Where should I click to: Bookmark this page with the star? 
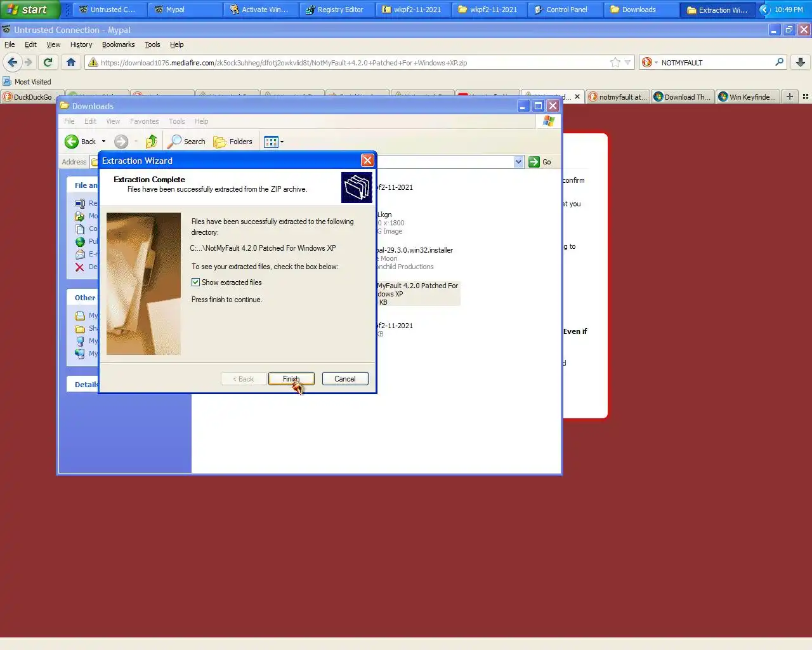(615, 62)
